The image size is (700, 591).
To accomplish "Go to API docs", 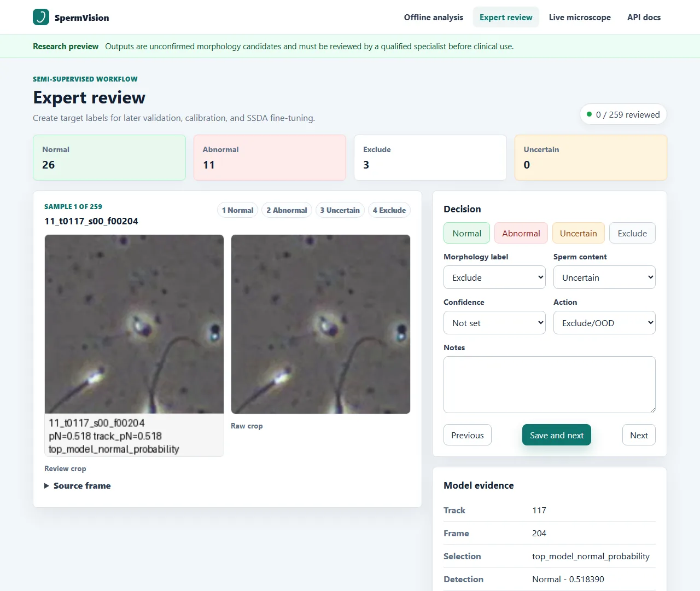I will [x=644, y=18].
